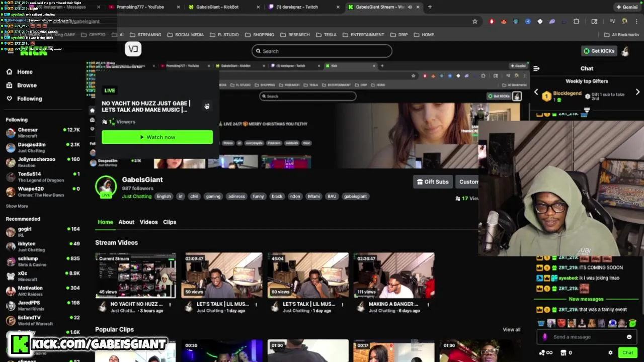This screenshot has height=362, width=644.
Task: Open the Current Stream video thumbnail
Action: (136, 275)
